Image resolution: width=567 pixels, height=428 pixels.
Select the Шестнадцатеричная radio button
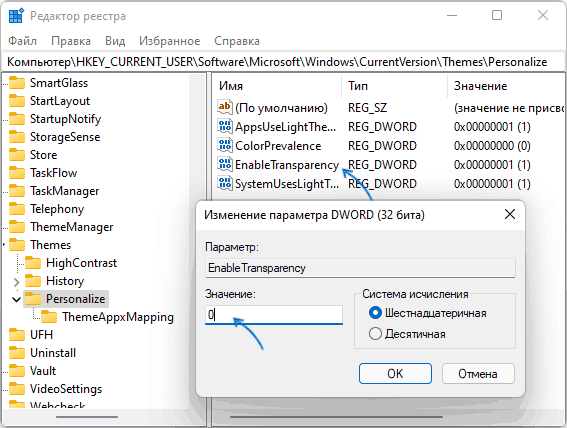(x=375, y=313)
